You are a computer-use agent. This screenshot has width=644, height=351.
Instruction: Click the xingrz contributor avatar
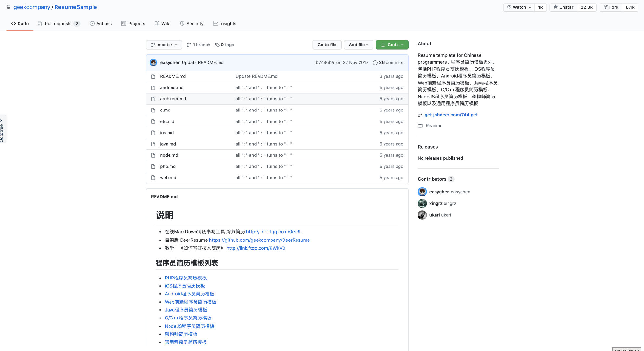422,203
